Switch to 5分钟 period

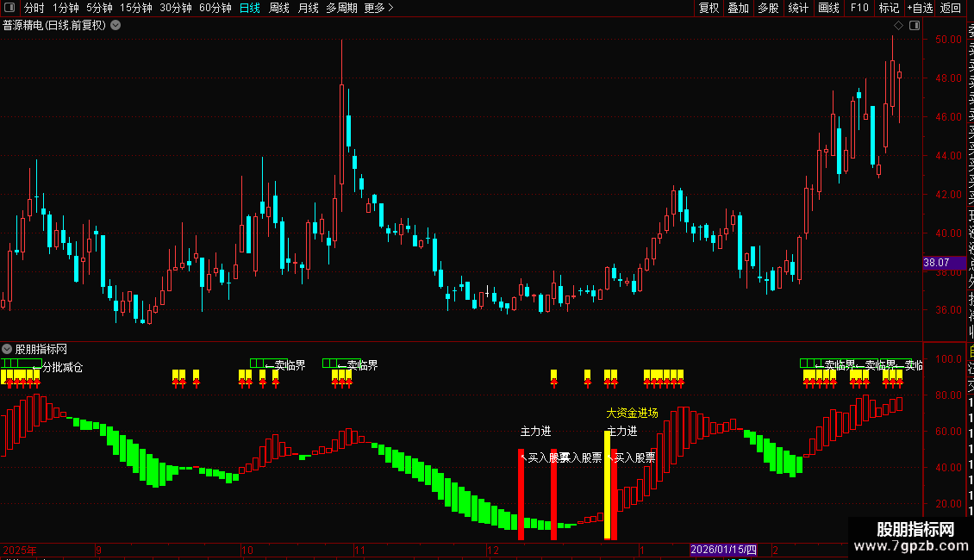pyautogui.click(x=99, y=8)
